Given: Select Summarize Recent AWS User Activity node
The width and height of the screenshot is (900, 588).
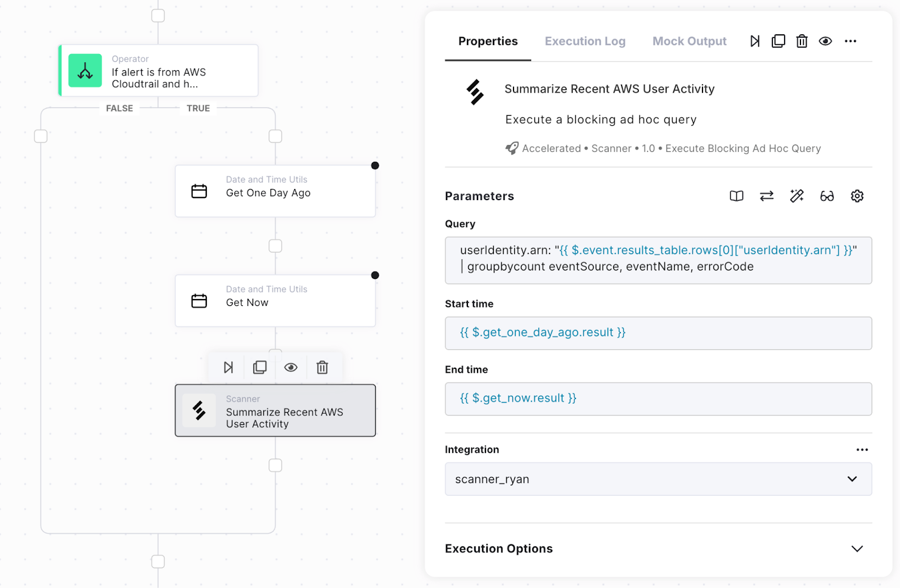Looking at the screenshot, I should pos(275,410).
